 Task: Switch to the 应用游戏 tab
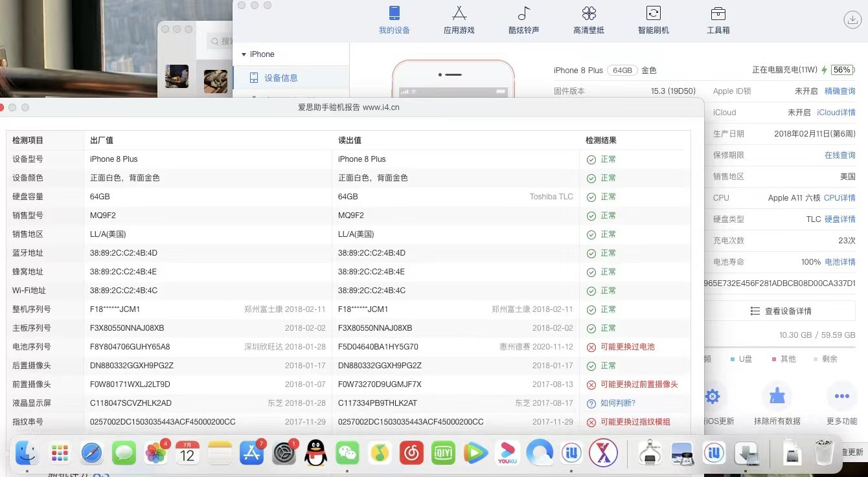(459, 20)
